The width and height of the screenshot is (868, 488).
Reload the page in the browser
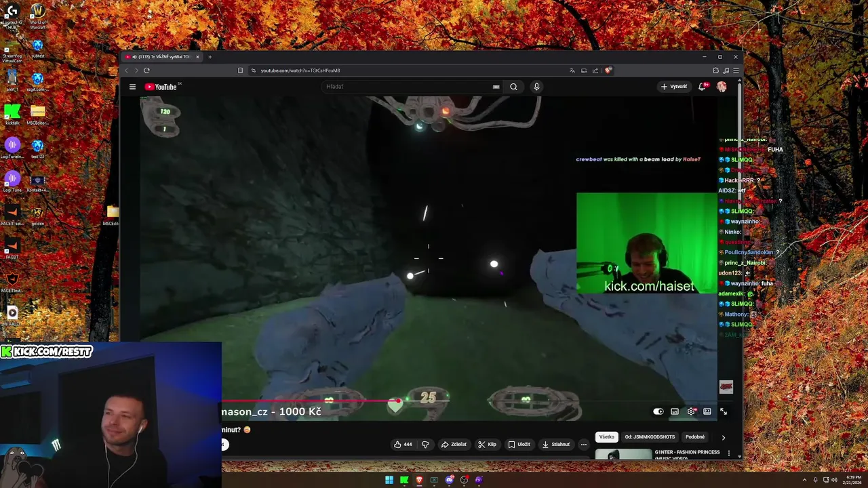pos(146,70)
